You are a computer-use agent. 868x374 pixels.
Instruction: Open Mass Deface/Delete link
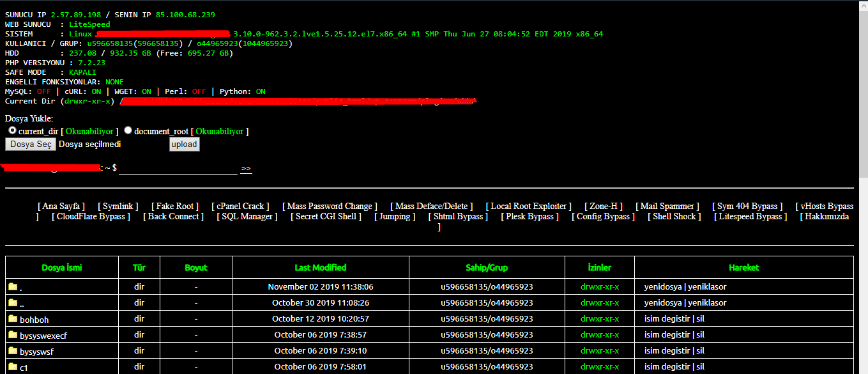tap(432, 206)
